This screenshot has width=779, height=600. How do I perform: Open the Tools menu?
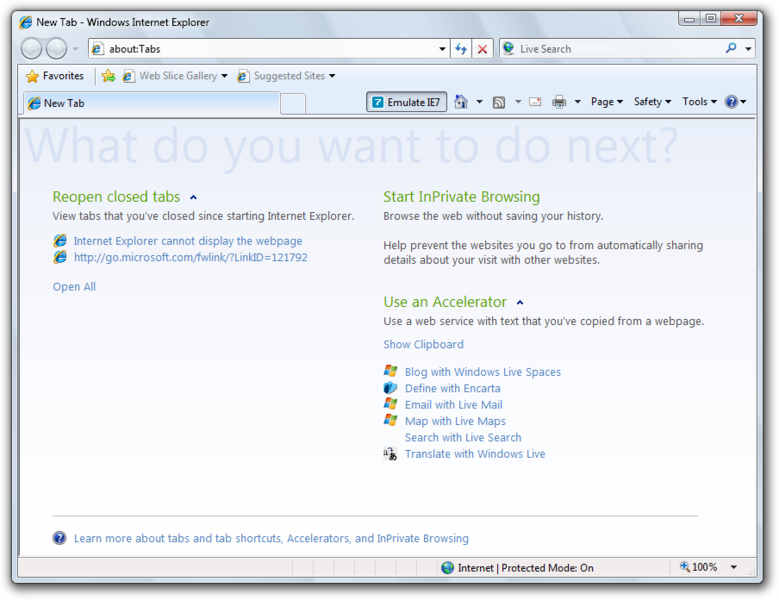pos(700,102)
